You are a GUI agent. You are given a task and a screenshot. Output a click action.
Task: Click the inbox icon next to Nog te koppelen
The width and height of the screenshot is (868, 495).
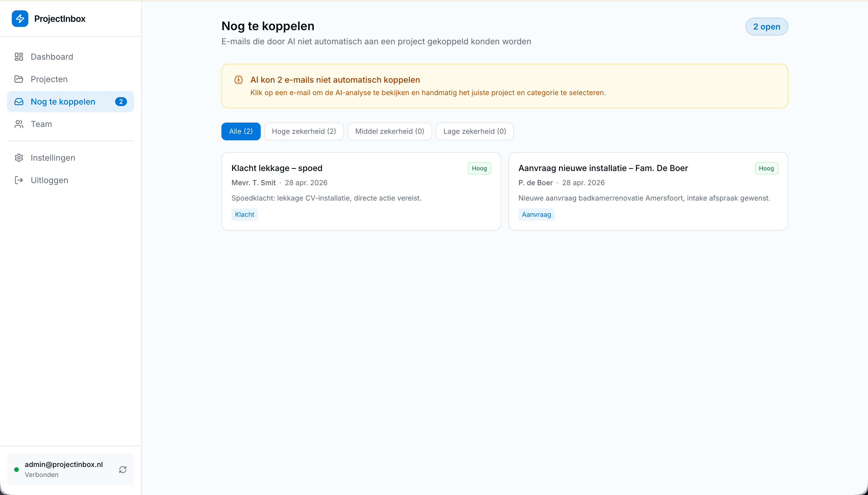point(19,101)
